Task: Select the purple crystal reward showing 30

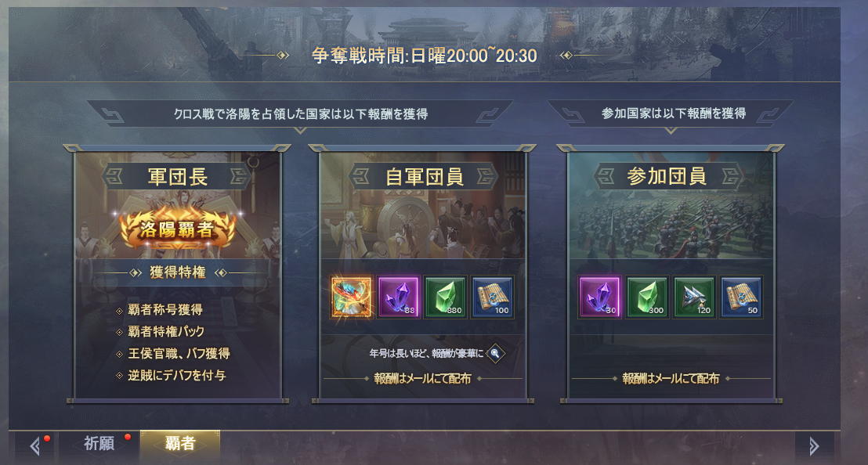Action: (599, 297)
